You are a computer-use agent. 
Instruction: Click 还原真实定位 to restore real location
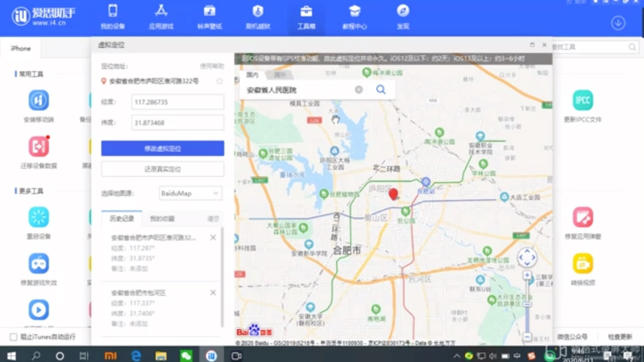[x=162, y=169]
